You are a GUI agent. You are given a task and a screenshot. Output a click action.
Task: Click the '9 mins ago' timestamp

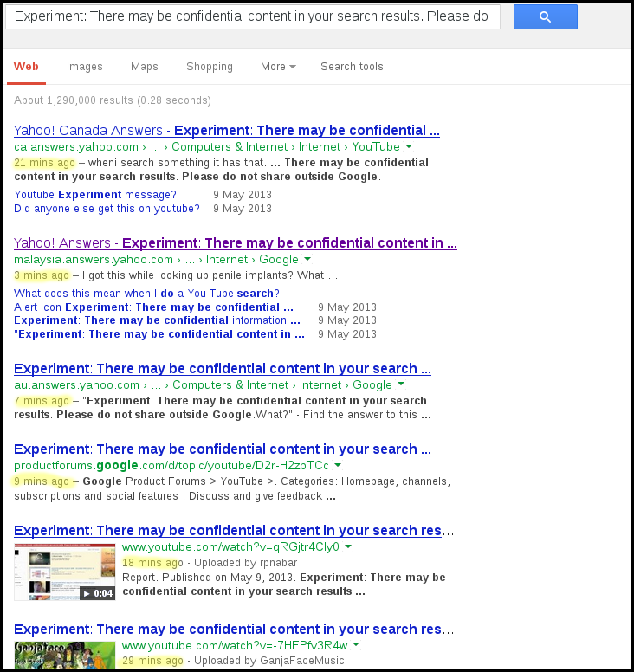coord(42,481)
